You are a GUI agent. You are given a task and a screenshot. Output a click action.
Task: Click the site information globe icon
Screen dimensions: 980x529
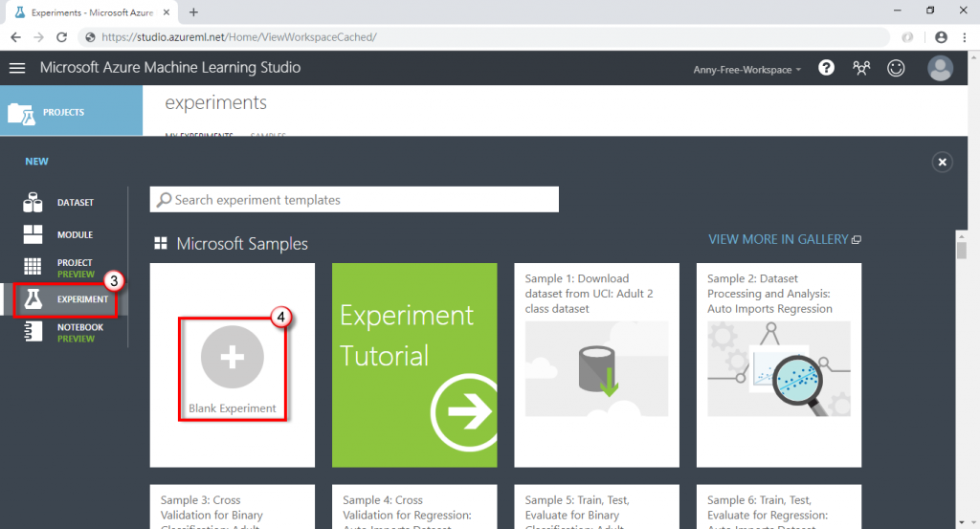[90, 37]
